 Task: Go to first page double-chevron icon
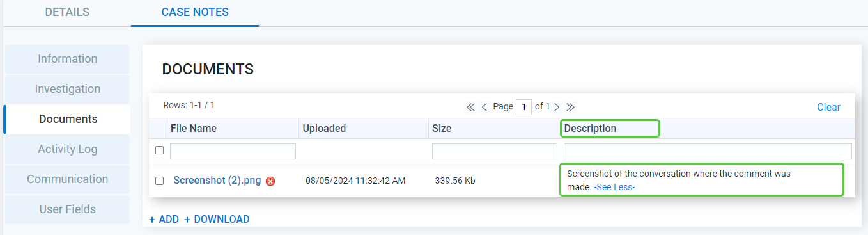(x=471, y=107)
